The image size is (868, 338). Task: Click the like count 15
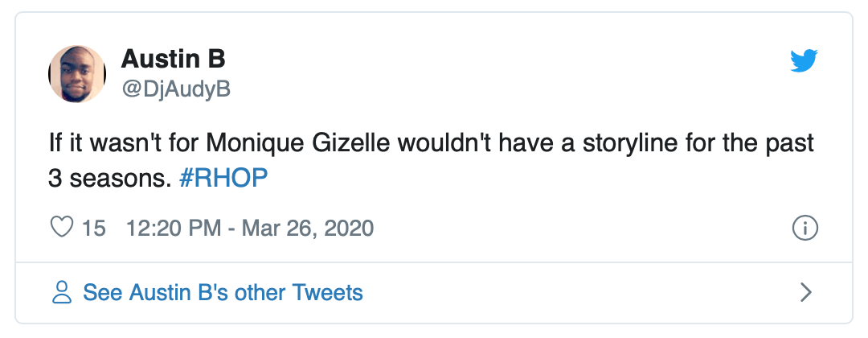(x=94, y=229)
